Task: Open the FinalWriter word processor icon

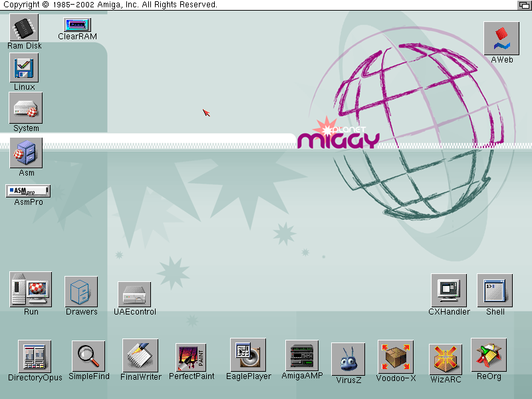Action: pos(140,355)
